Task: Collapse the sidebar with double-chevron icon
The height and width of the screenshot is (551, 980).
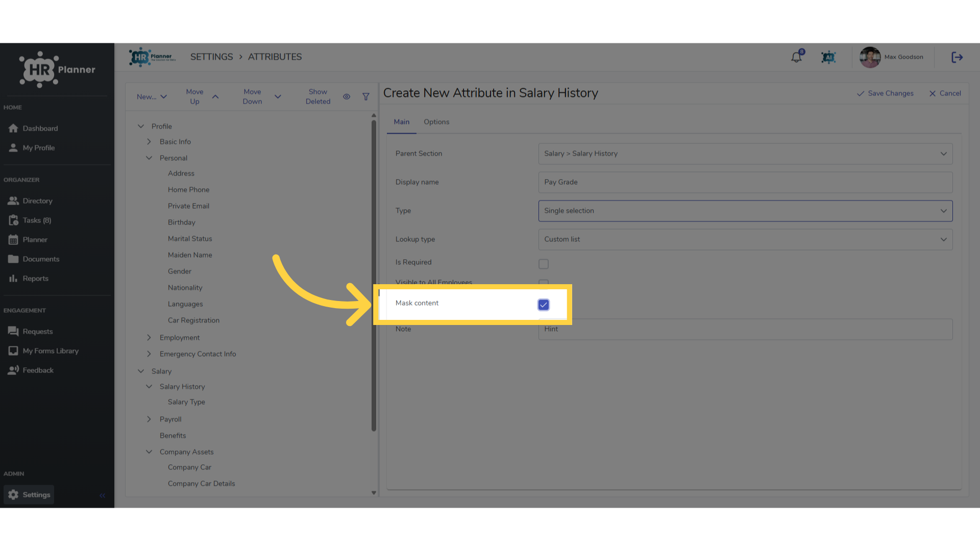Action: pos(102,495)
